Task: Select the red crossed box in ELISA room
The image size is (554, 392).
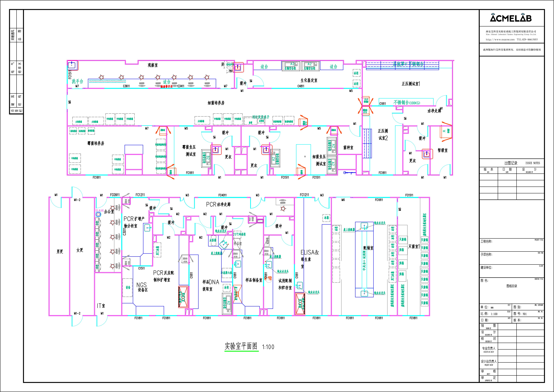Action: [300, 304]
